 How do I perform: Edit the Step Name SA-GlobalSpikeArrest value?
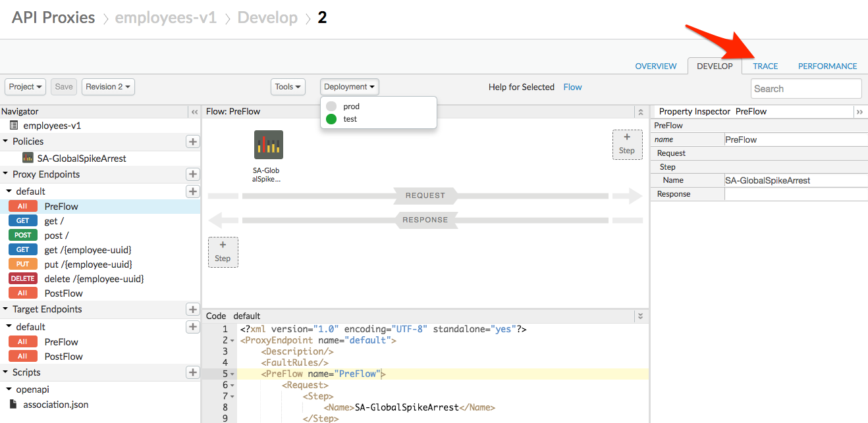click(x=796, y=180)
